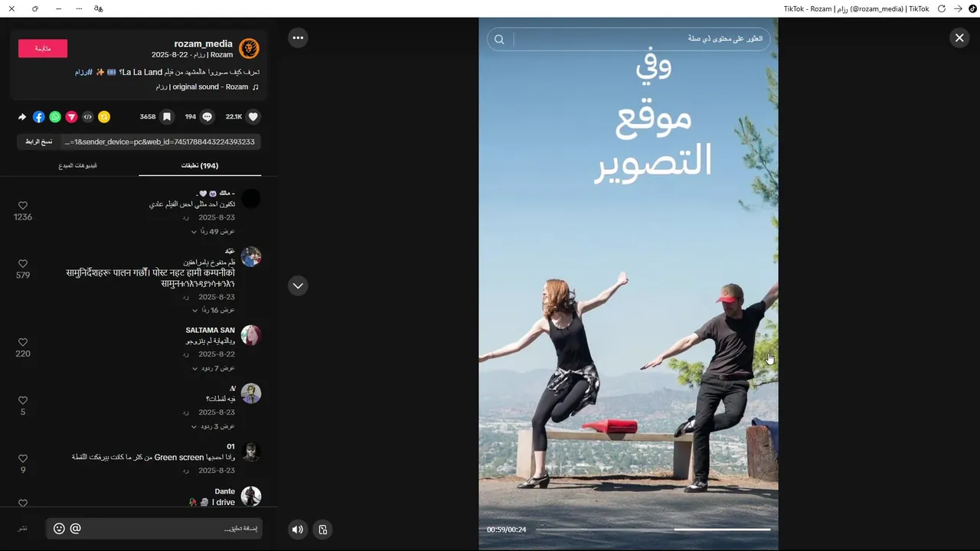Viewport: 980px width, 551px height.
Task: Open more share options arrow
Action: pos(22,117)
